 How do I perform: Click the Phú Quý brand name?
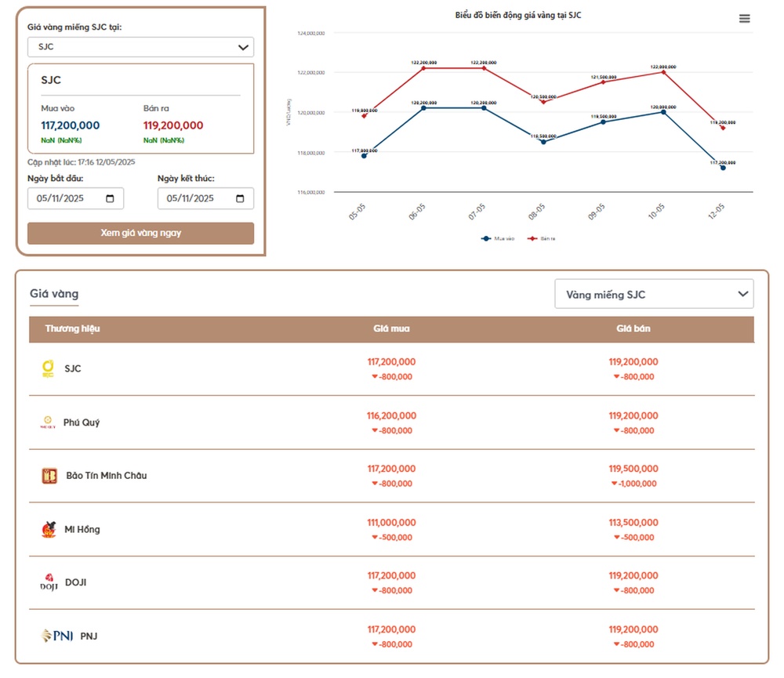click(82, 422)
